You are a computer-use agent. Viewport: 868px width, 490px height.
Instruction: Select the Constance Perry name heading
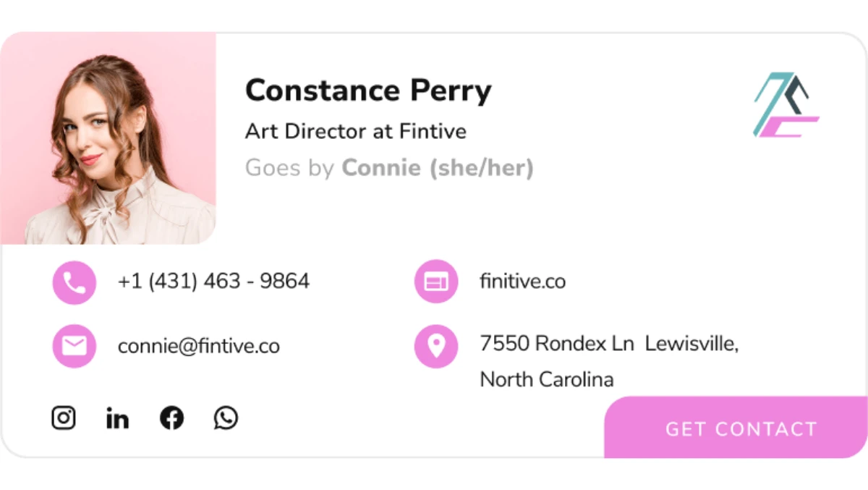pyautogui.click(x=368, y=90)
